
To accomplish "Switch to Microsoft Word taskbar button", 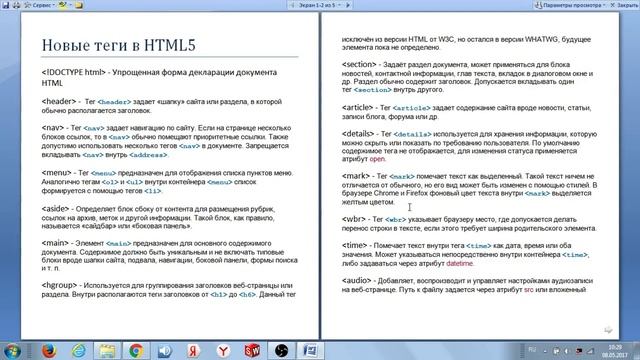I will point(310,351).
